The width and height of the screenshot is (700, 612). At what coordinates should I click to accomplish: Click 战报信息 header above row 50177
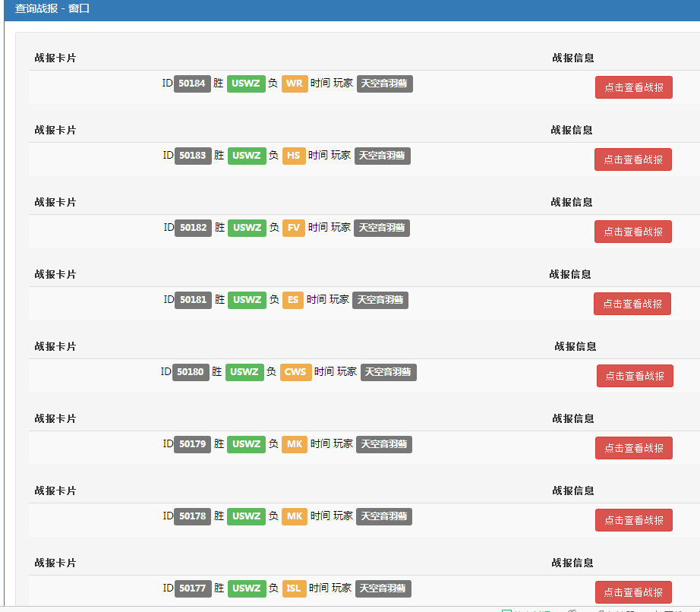572,563
